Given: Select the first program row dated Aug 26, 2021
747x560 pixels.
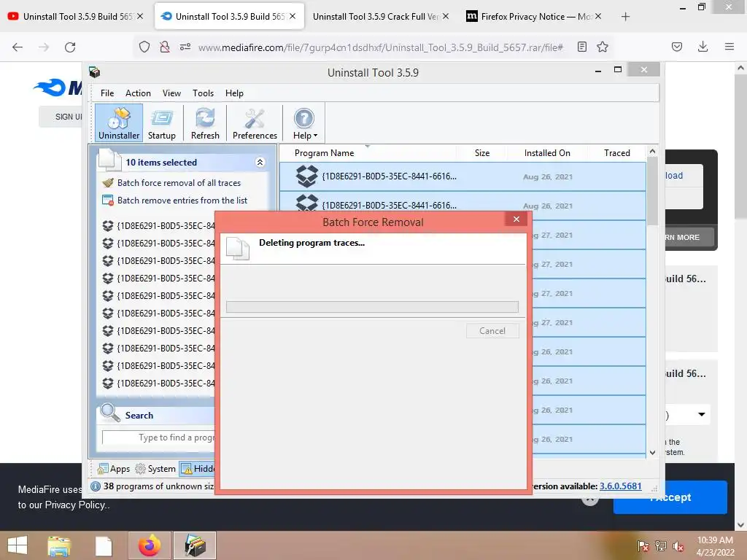Looking at the screenshot, I should pos(462,176).
